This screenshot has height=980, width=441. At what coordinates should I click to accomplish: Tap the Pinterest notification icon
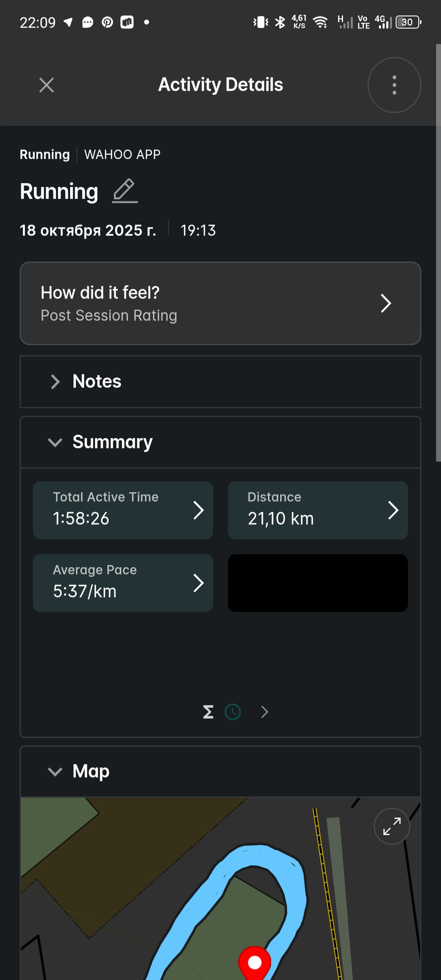[107, 22]
